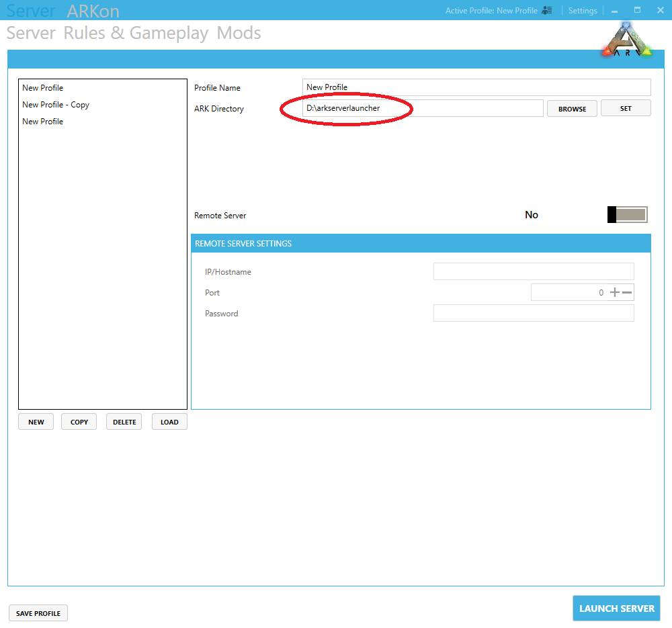The height and width of the screenshot is (628, 672).
Task: Switch to Rules & Gameplay tab
Action: (x=136, y=33)
